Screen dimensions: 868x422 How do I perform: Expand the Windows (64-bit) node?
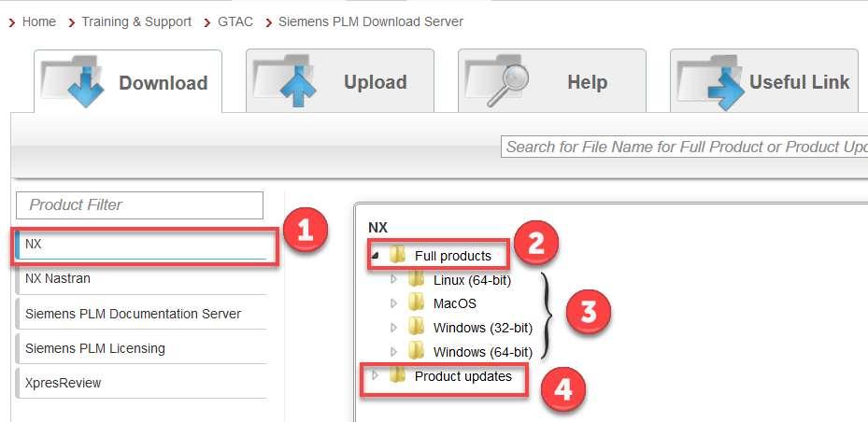(x=394, y=351)
